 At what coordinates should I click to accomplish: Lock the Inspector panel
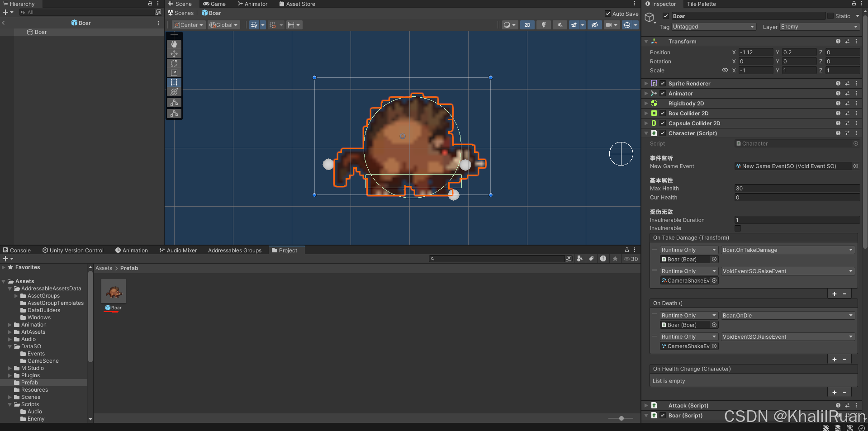click(854, 4)
